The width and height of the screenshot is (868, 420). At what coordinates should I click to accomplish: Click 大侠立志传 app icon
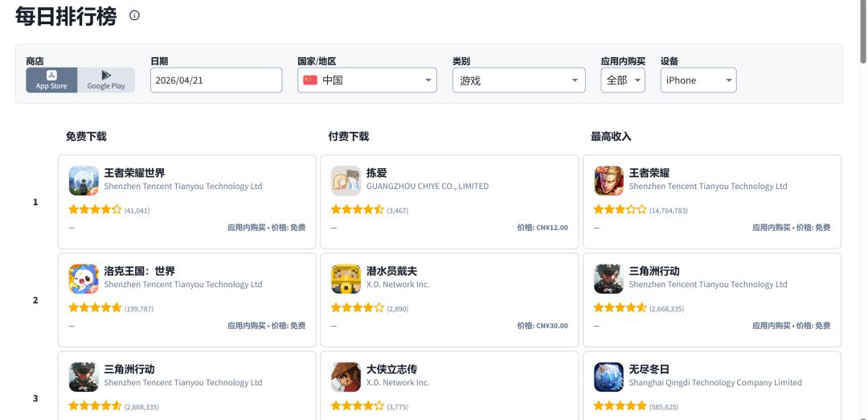[x=346, y=377]
